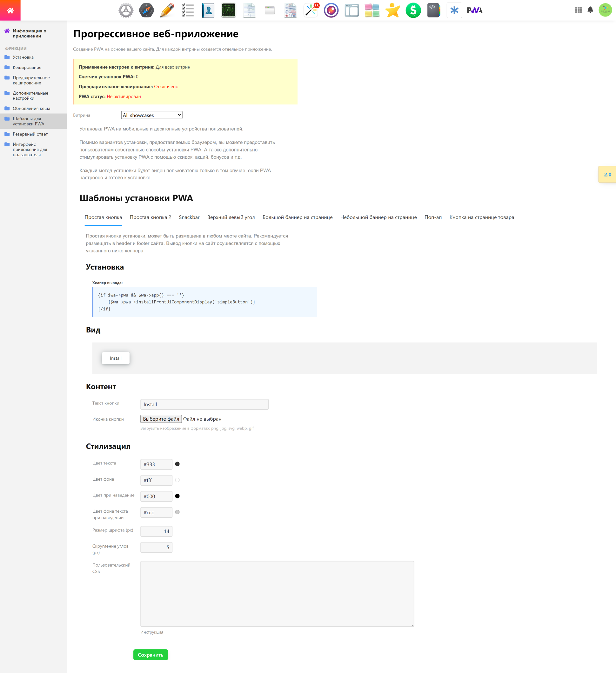This screenshot has height=673, width=616.
Task: Open the green dollar sign app icon
Action: coord(413,10)
